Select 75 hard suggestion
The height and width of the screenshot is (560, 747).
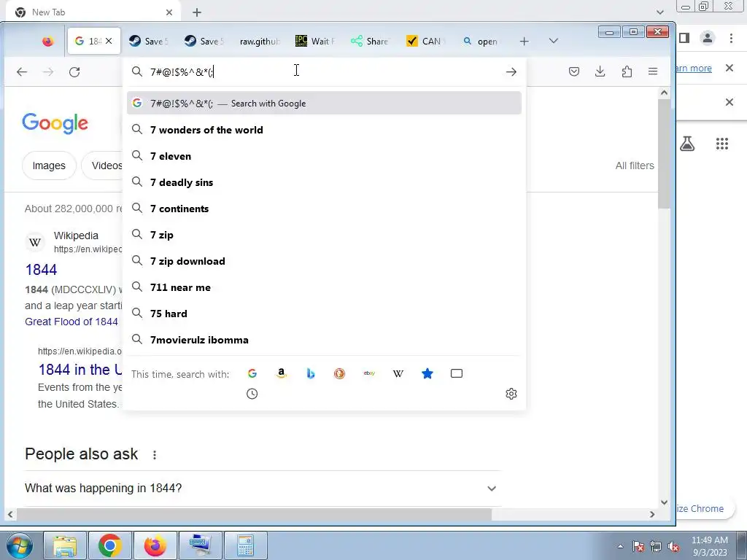point(324,313)
